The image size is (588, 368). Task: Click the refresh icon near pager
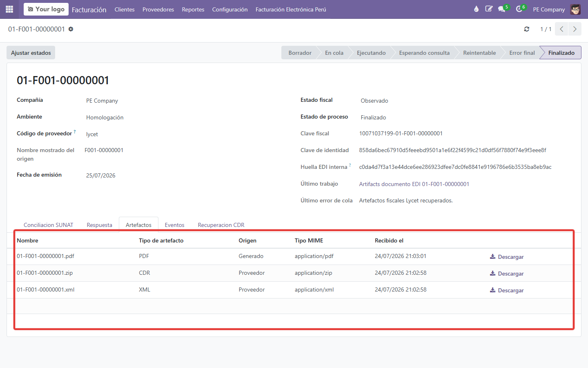[x=527, y=29]
